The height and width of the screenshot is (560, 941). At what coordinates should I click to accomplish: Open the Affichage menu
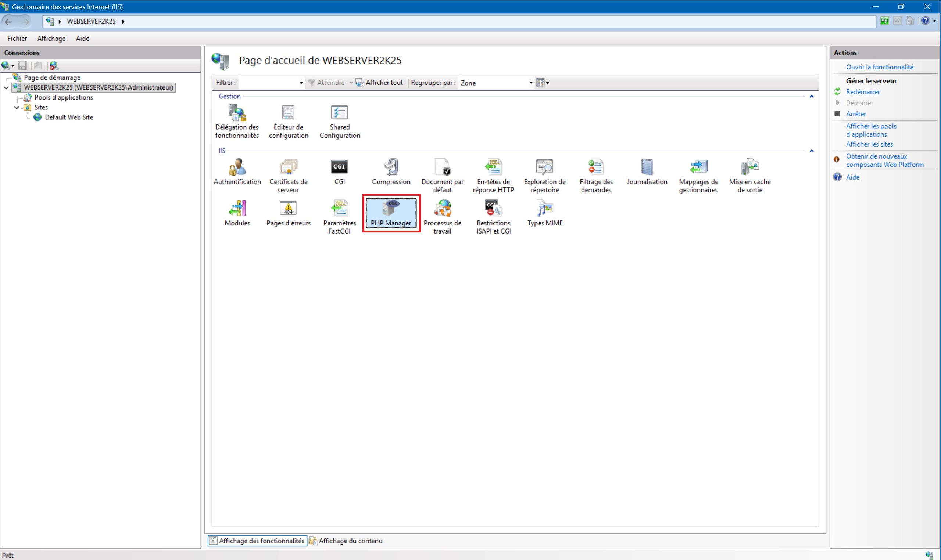(x=51, y=39)
